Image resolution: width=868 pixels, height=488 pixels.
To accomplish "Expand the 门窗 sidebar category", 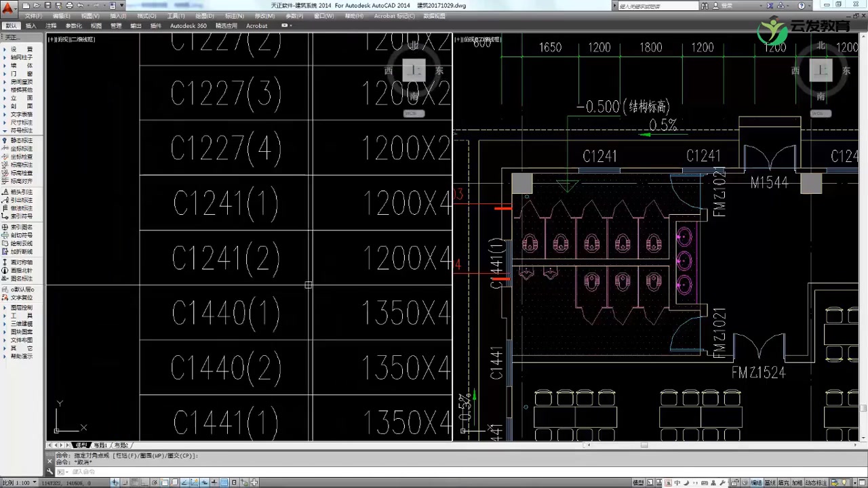I will tap(18, 74).
